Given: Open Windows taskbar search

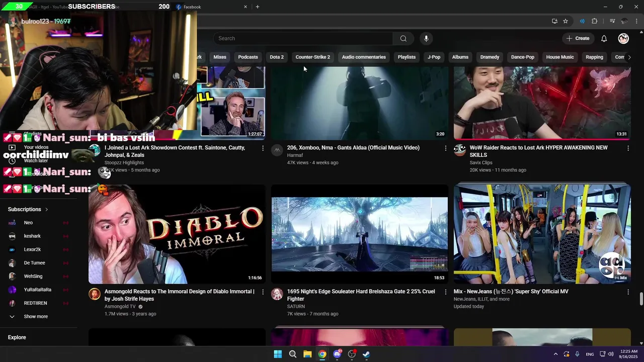Looking at the screenshot, I should (x=292, y=354).
